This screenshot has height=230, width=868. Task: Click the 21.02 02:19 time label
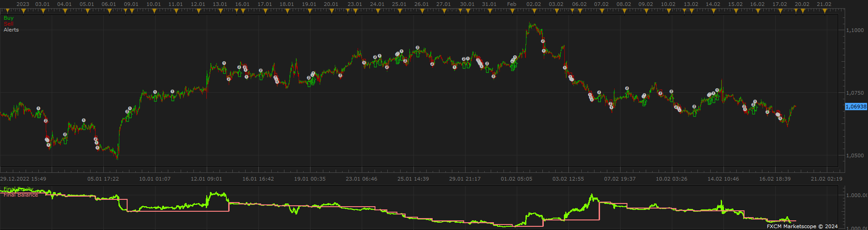826,179
